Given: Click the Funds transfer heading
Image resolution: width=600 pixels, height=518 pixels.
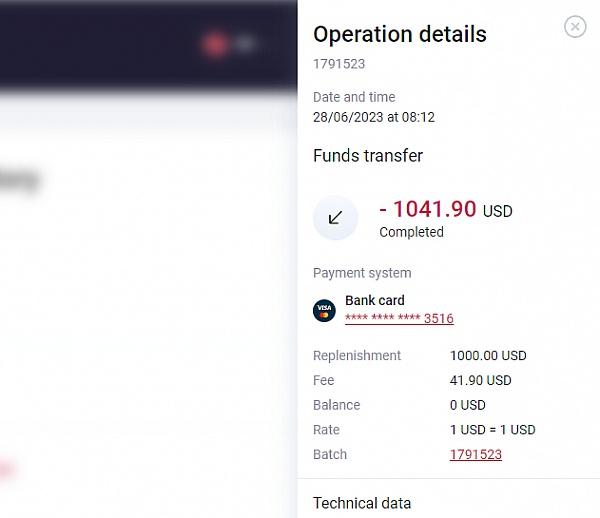Looking at the screenshot, I should coord(368,156).
